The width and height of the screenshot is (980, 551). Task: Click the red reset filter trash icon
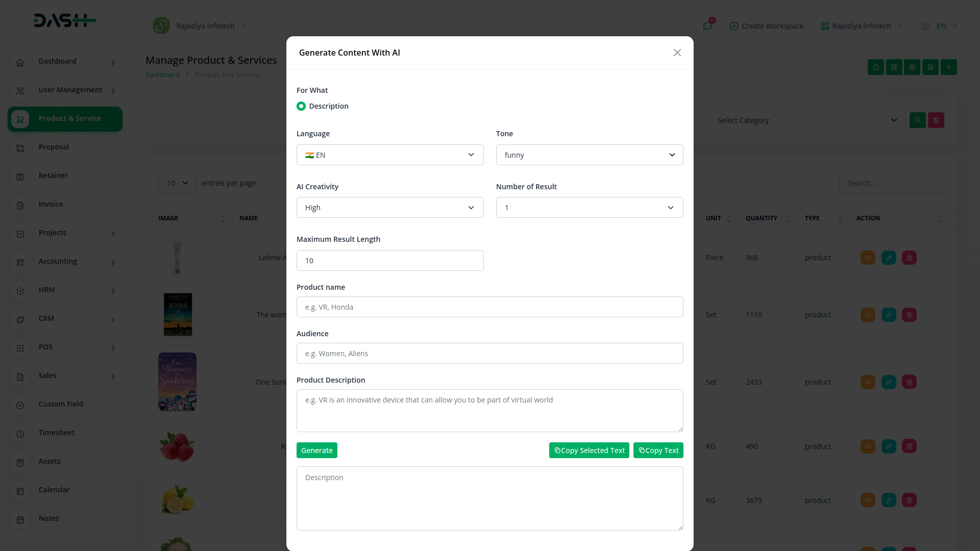pyautogui.click(x=936, y=120)
